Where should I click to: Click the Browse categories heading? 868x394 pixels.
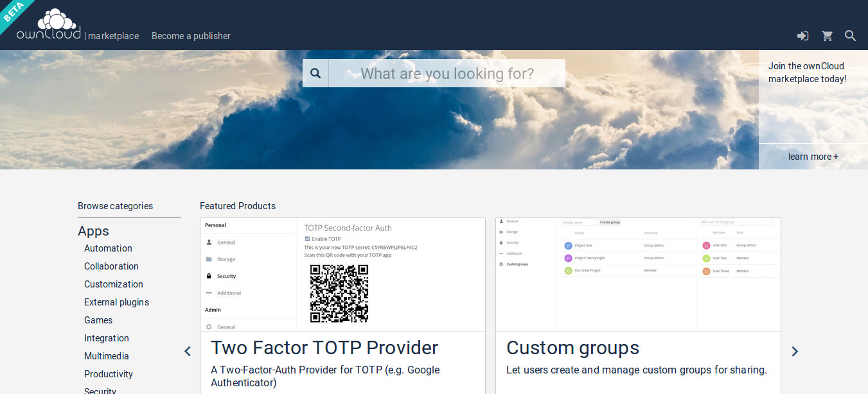(115, 206)
